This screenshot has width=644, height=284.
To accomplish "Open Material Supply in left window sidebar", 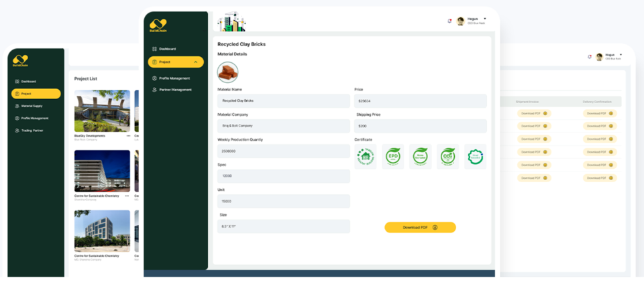I will 32,106.
